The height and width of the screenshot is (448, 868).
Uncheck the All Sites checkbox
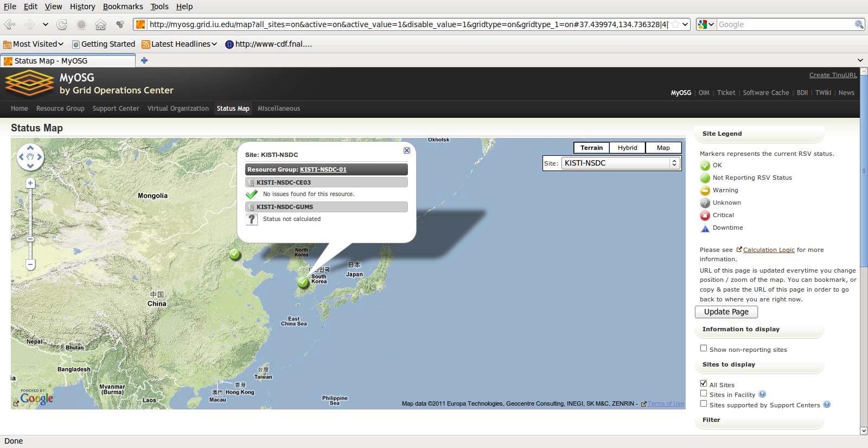click(704, 383)
